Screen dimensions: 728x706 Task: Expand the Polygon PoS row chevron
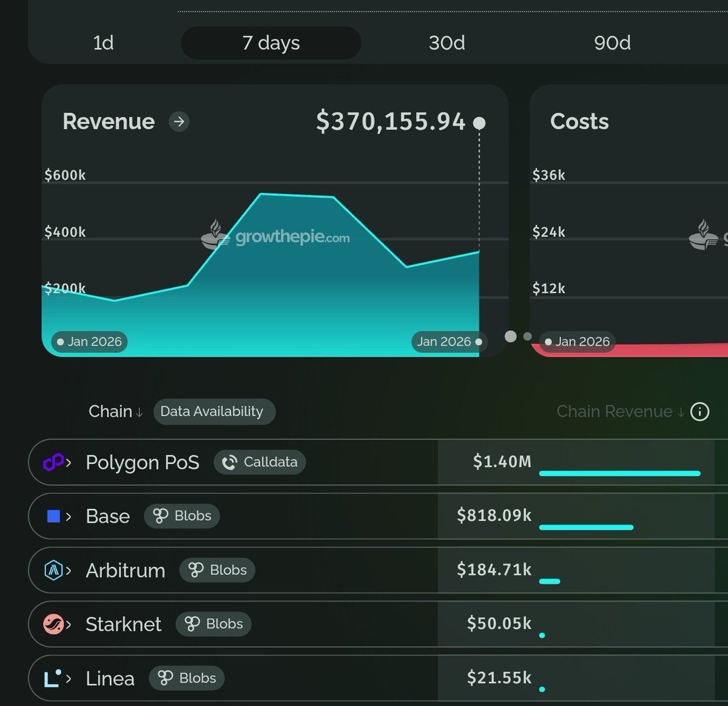(69, 463)
